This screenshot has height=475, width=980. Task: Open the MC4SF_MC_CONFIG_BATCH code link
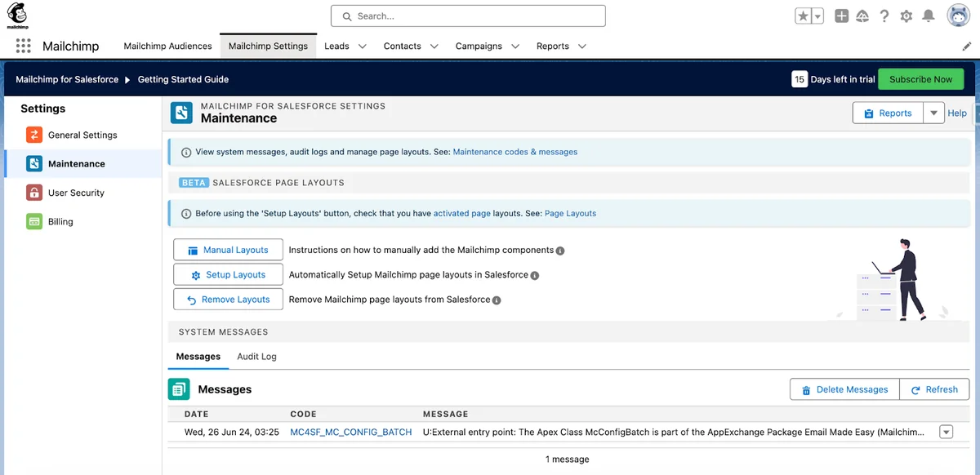(x=351, y=432)
